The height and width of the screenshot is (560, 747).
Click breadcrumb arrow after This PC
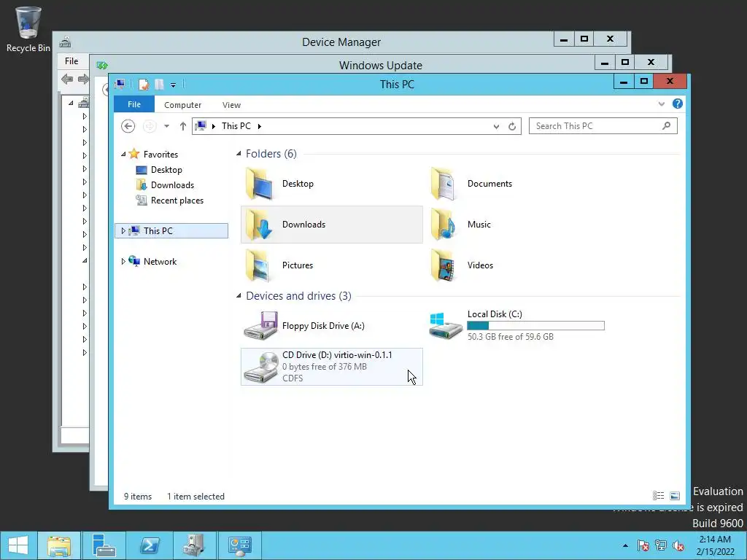tap(260, 126)
